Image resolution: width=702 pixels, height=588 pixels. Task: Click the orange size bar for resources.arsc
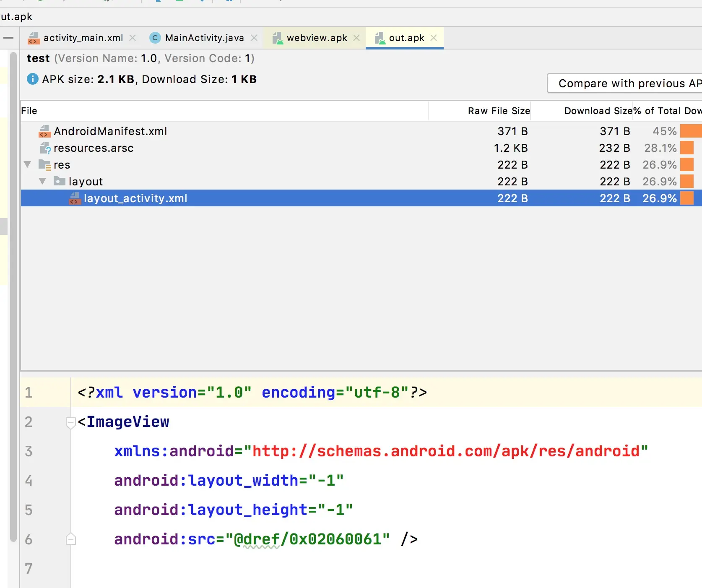pos(687,148)
